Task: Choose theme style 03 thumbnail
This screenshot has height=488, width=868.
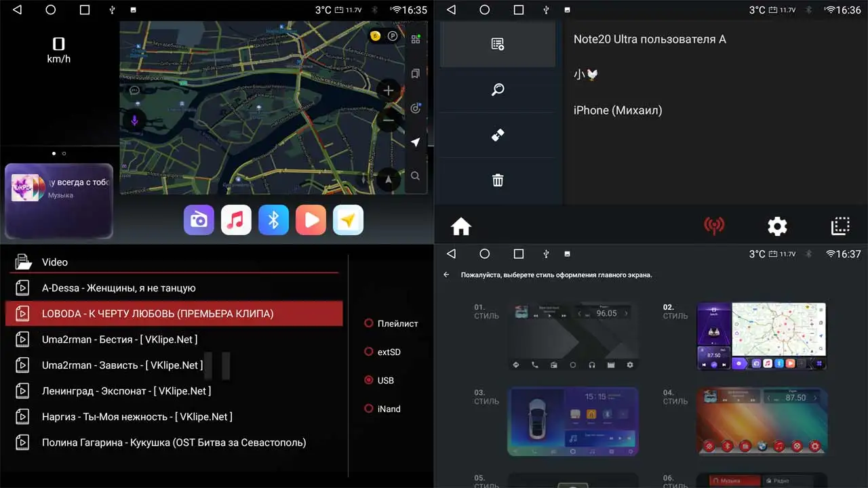Action: coord(573,420)
